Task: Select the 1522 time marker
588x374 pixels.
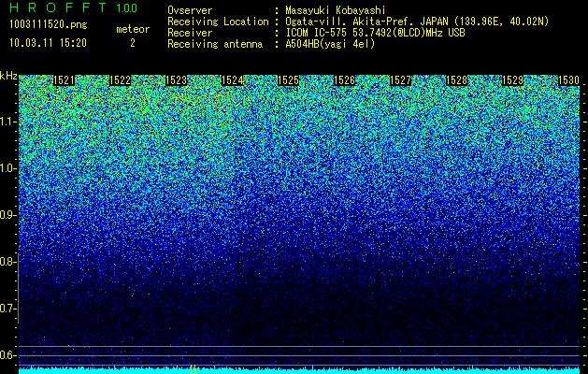Action: [120, 80]
